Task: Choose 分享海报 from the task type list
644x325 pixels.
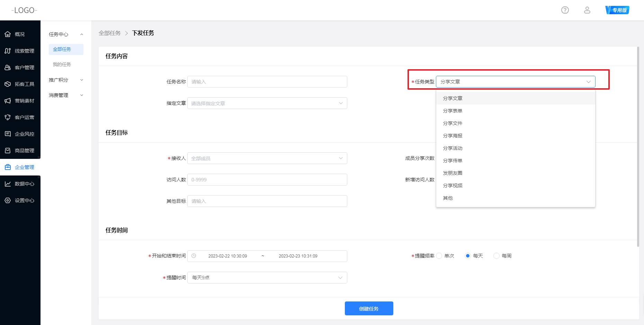Action: coord(453,136)
